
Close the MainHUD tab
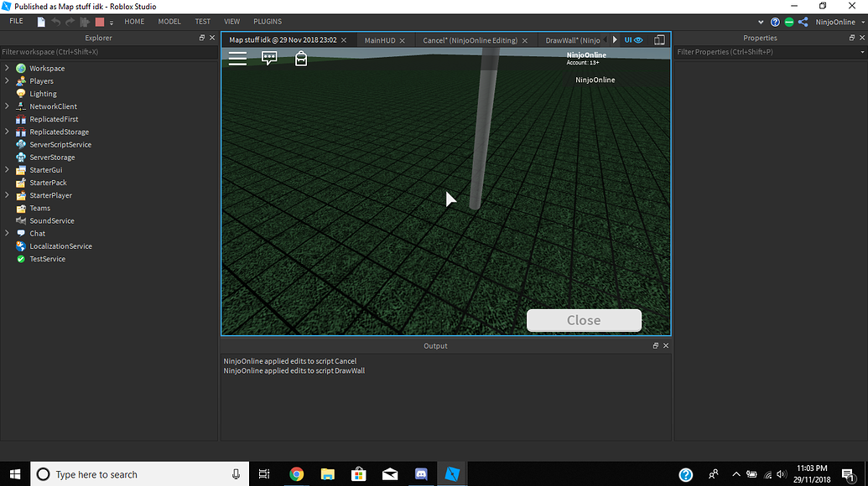coord(403,40)
